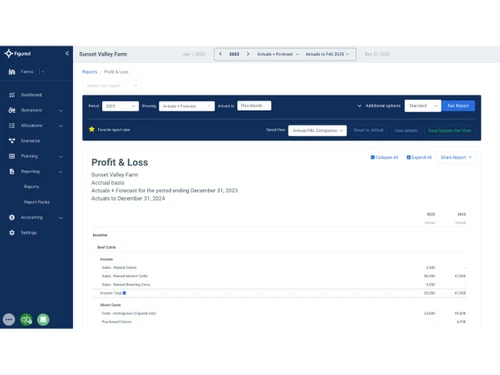Click the Allocations list icon
This screenshot has height=375, width=500.
point(12,126)
